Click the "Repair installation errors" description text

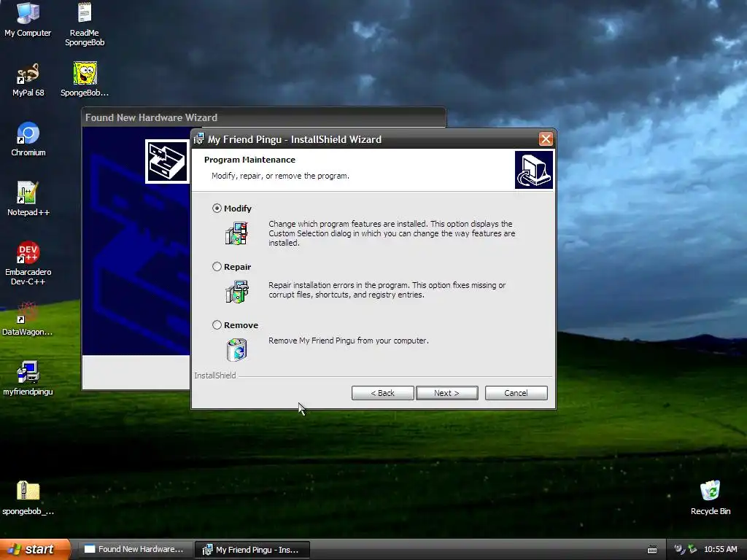click(x=387, y=290)
